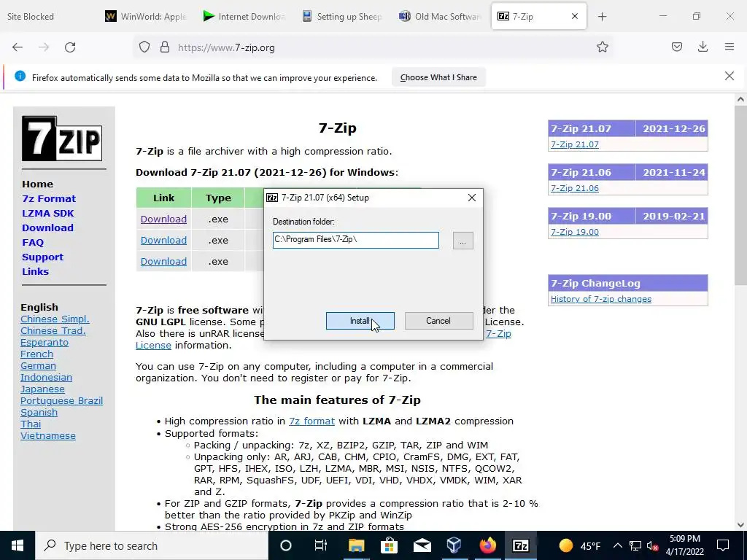Open the LZMA SDK sidebar link

pos(48,214)
